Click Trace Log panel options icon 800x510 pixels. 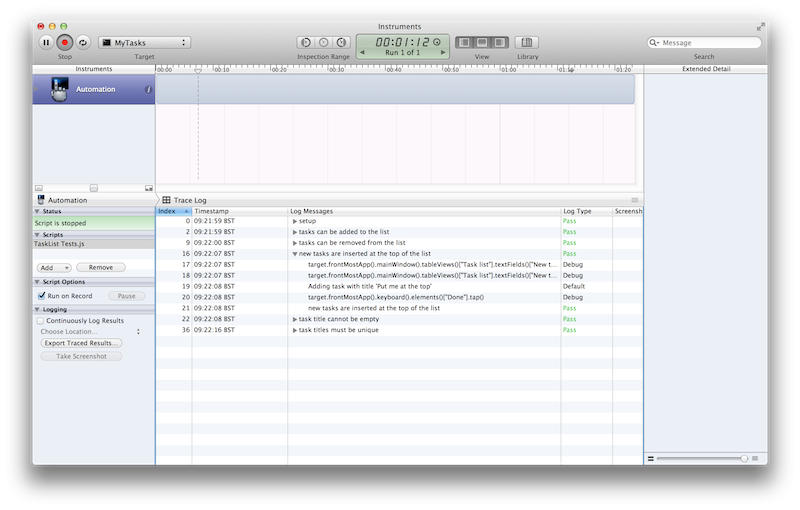pos(635,200)
